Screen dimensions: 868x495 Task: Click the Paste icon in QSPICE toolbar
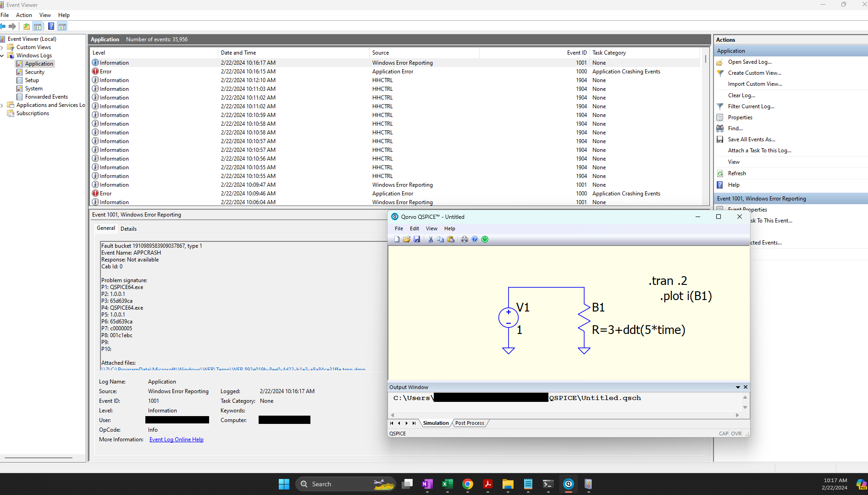click(x=451, y=239)
